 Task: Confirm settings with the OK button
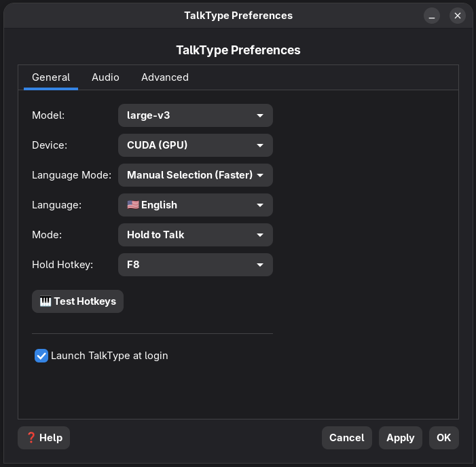click(x=444, y=438)
